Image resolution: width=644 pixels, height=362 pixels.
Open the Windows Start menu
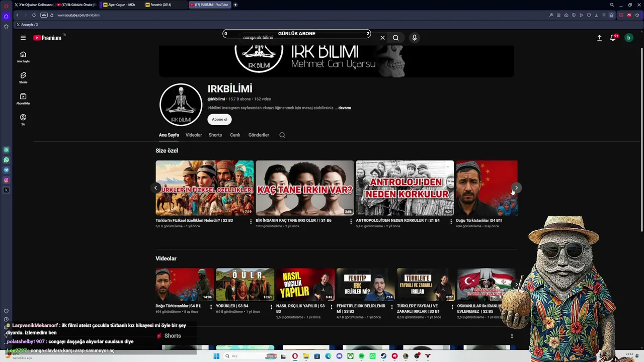[216, 356]
